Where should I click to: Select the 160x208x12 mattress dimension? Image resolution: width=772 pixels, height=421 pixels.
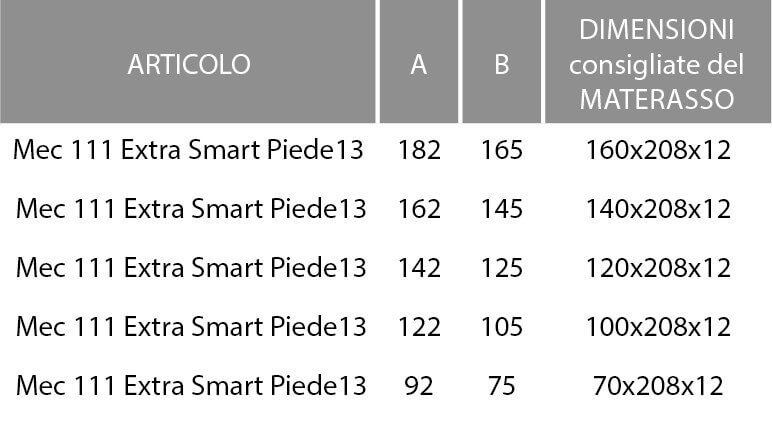click(x=658, y=150)
